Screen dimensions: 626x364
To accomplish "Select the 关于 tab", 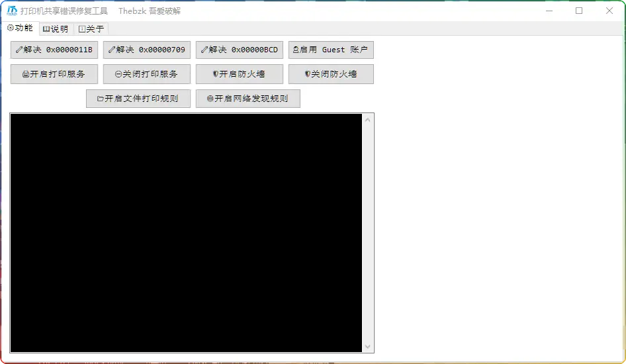I will [x=91, y=29].
